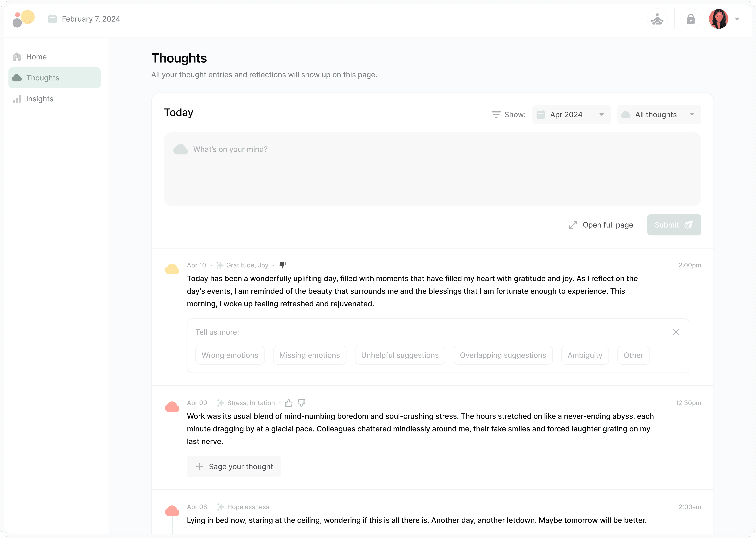Click the Submit button
Viewport: 756px width, 538px height.
[674, 225]
